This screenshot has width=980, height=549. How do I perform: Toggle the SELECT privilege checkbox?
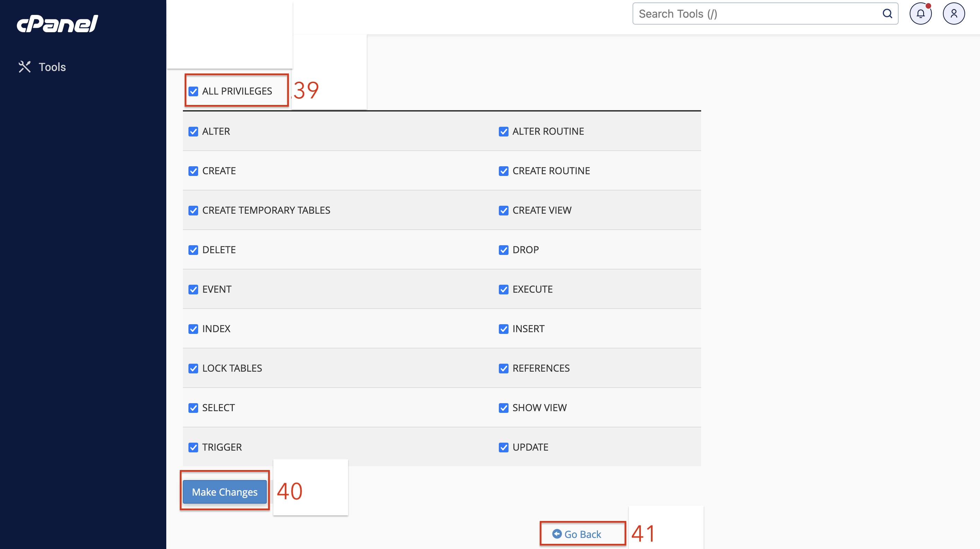point(193,408)
